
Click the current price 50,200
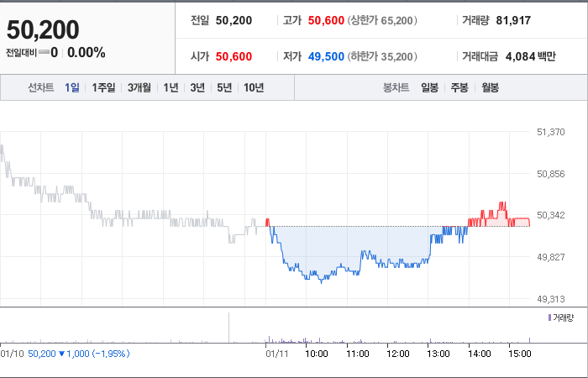[x=43, y=29]
